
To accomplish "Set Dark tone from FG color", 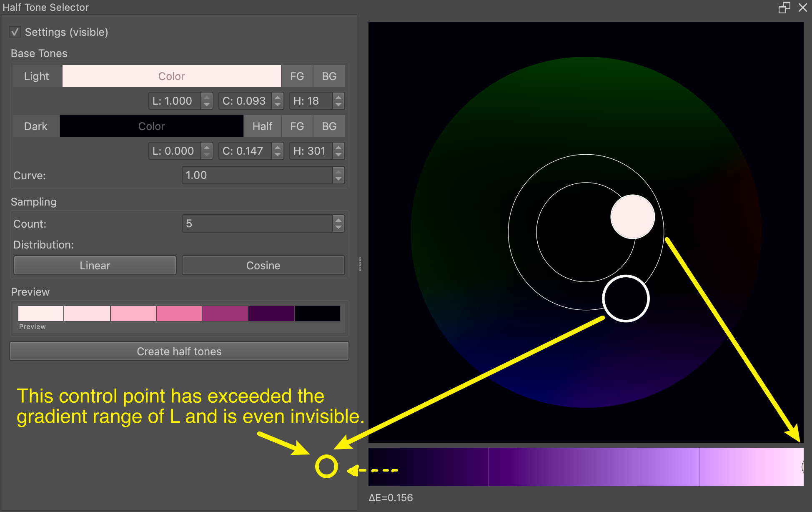I will (297, 126).
